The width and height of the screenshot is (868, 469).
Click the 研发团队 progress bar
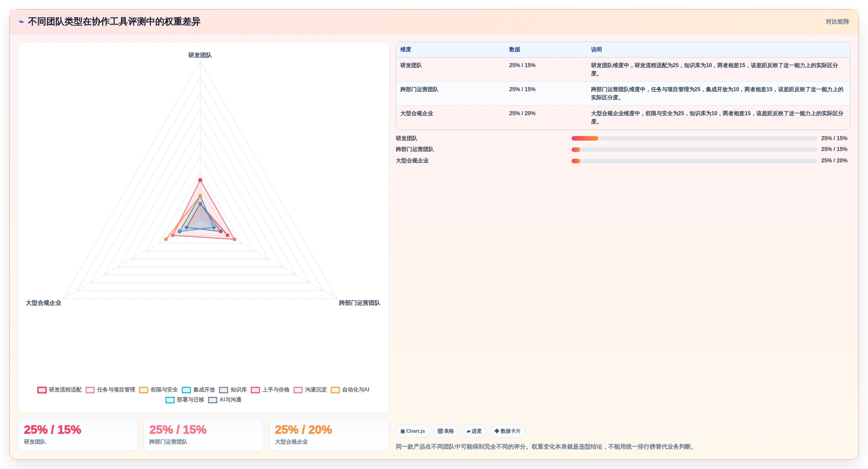pyautogui.click(x=694, y=138)
